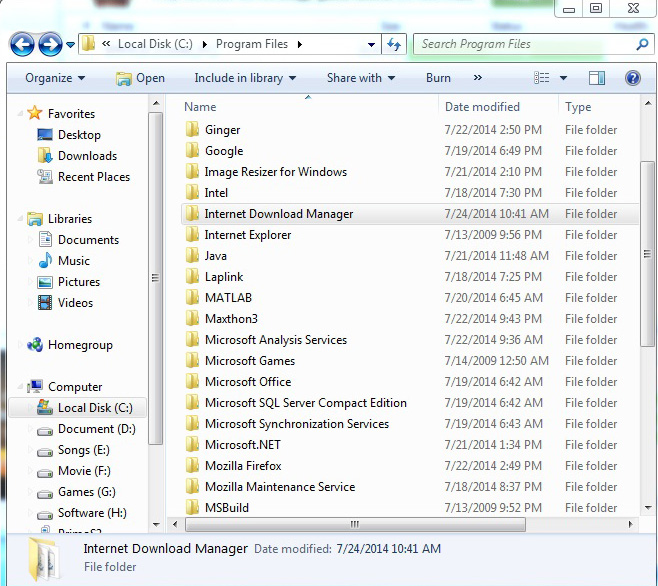Select Internet Download Manager folder icon
658x586 pixels.
tap(192, 213)
